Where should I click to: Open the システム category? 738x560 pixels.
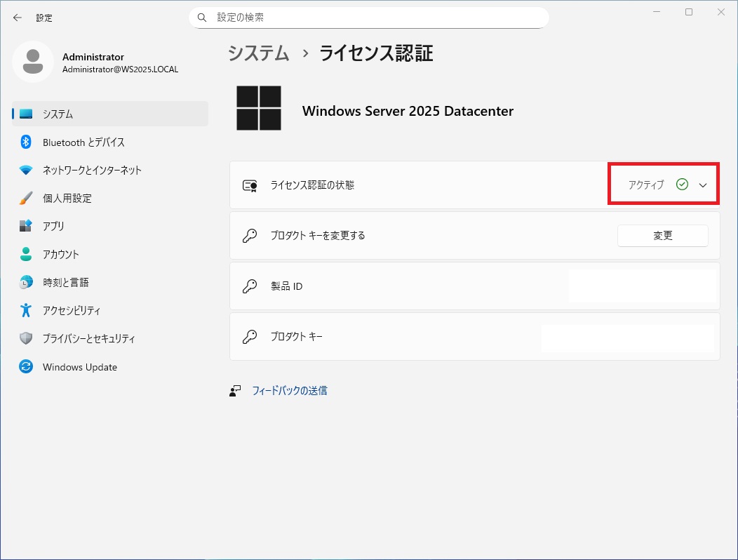[110, 114]
